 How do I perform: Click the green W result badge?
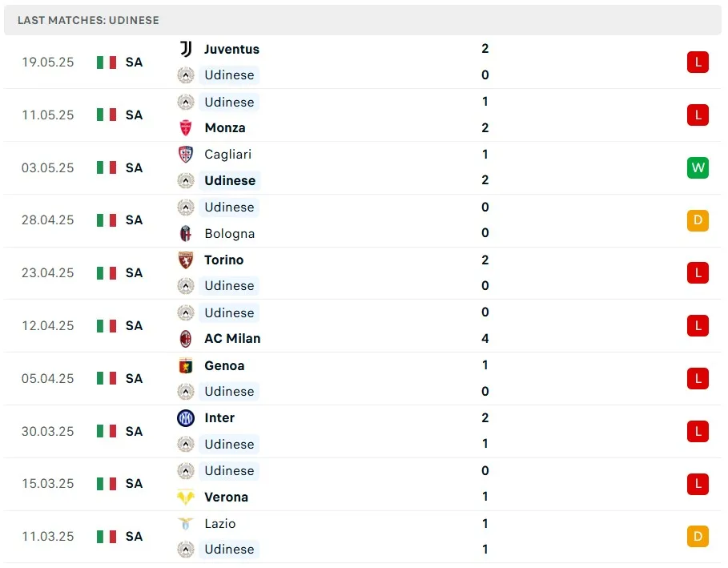click(x=698, y=167)
